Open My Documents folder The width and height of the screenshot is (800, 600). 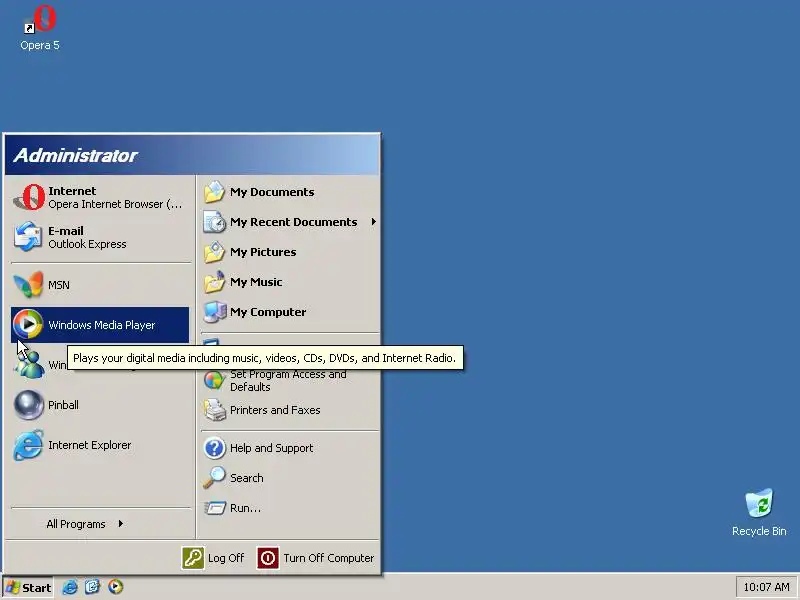(290, 192)
